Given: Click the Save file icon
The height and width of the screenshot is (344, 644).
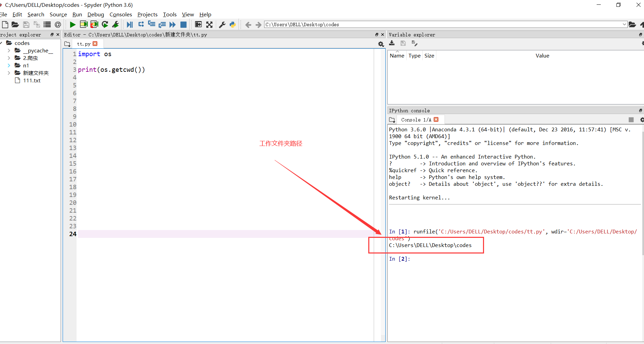Looking at the screenshot, I should coord(26,24).
